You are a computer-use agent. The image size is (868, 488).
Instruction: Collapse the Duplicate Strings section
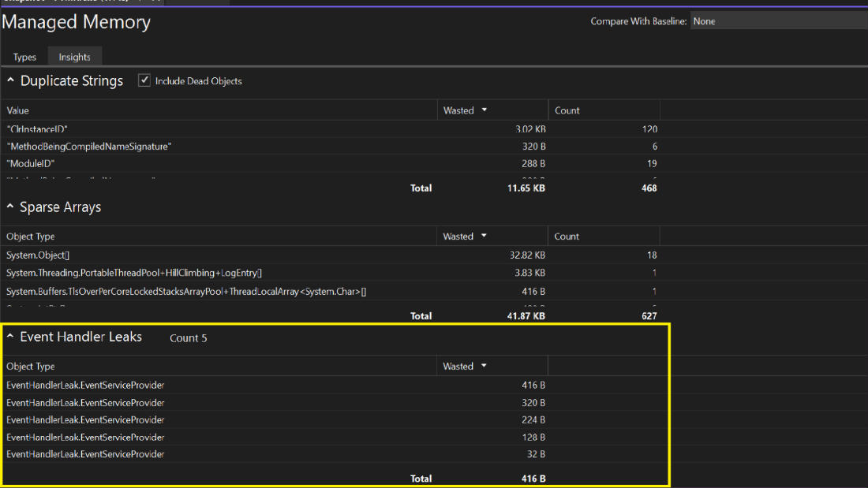pos(10,80)
